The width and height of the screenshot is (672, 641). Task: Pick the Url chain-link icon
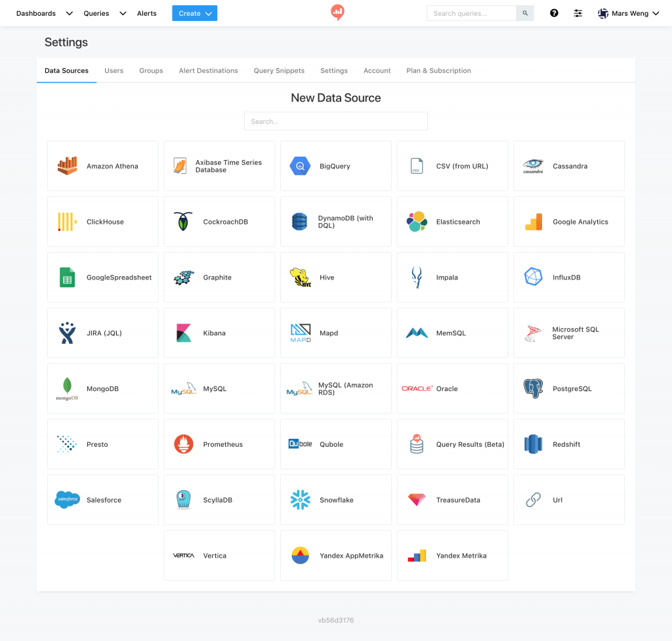pyautogui.click(x=533, y=499)
